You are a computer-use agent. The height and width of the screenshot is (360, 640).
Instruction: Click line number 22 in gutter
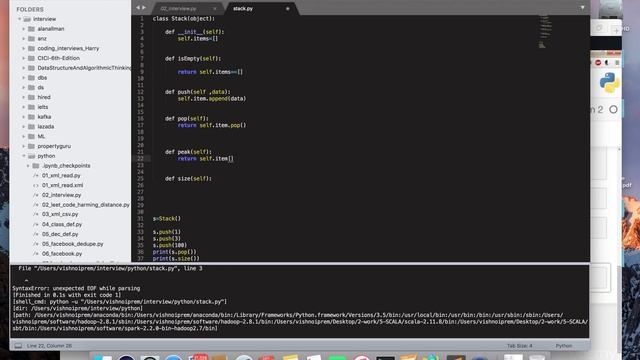(140, 158)
